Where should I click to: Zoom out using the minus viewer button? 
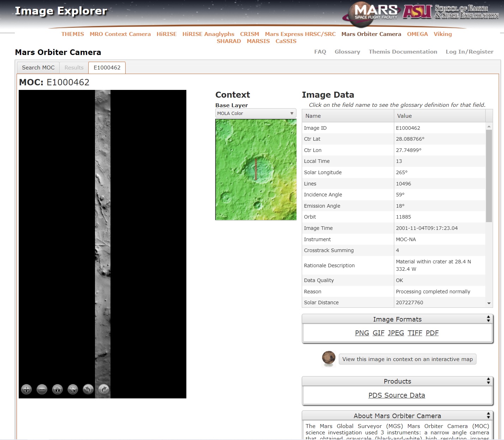point(42,389)
